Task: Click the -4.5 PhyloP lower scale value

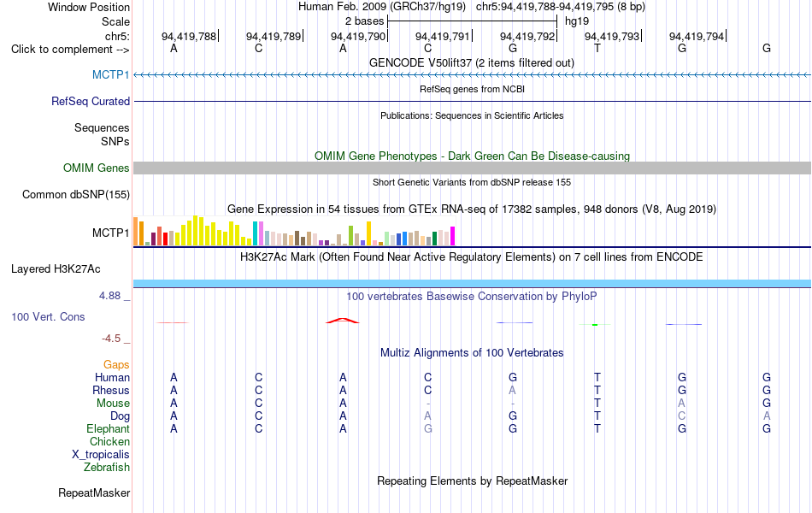Action: tap(111, 339)
